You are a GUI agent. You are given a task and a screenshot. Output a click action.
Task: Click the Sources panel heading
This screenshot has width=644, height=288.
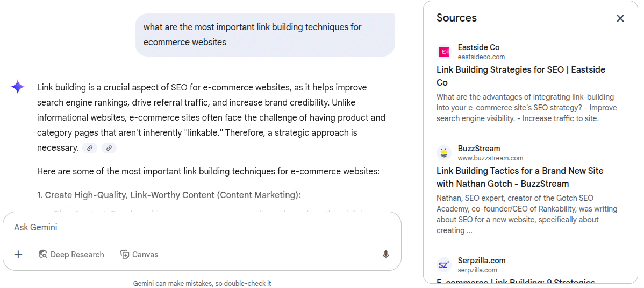click(456, 18)
